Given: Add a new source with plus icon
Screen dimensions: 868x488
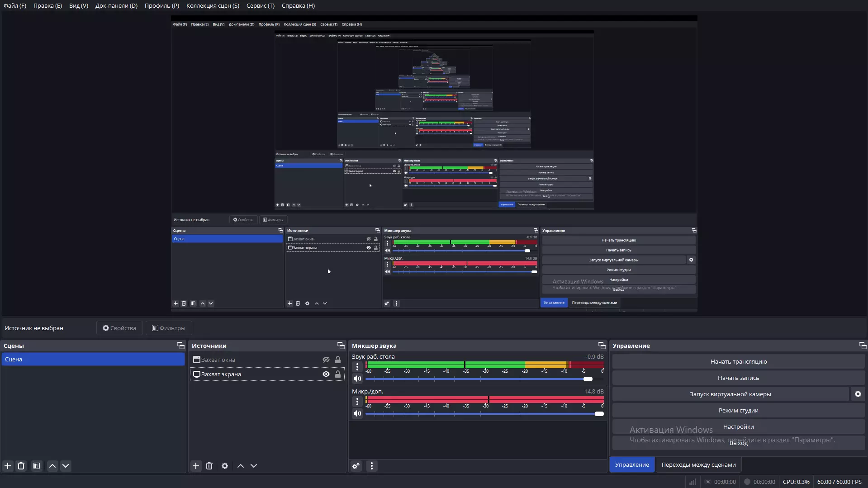Looking at the screenshot, I should (x=196, y=466).
